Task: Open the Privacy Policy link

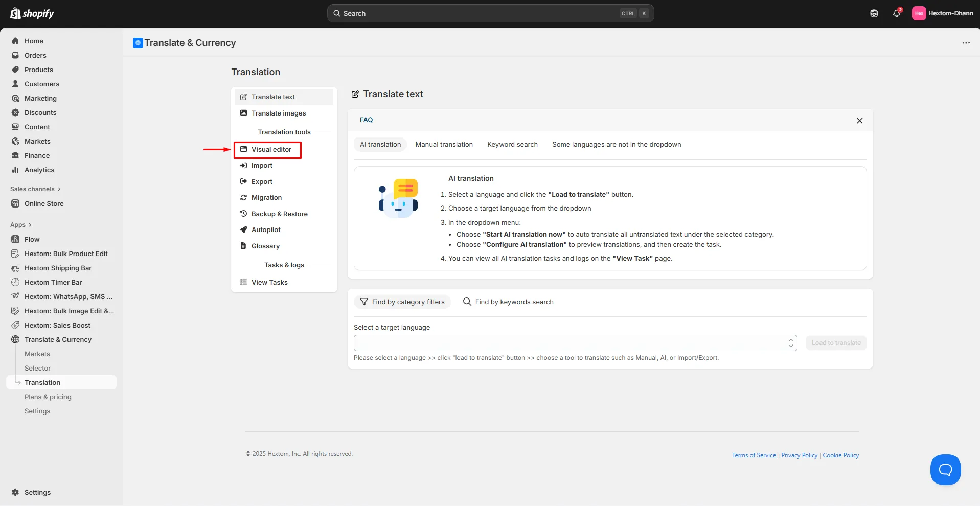Action: [x=800, y=455]
